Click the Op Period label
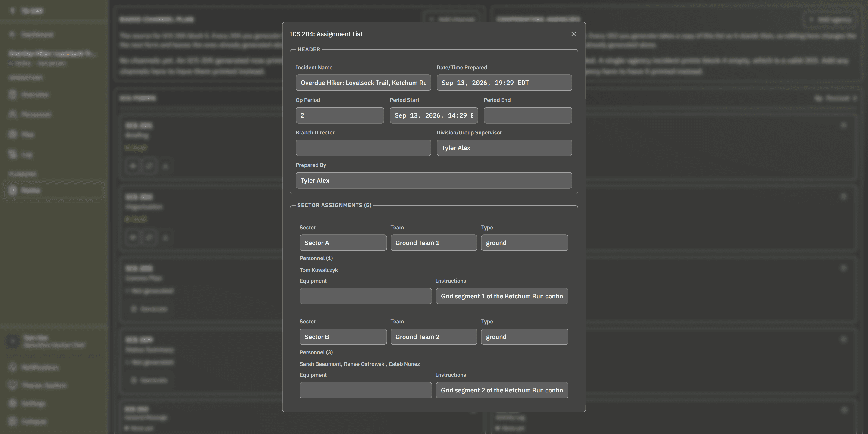868x434 pixels. coord(308,100)
